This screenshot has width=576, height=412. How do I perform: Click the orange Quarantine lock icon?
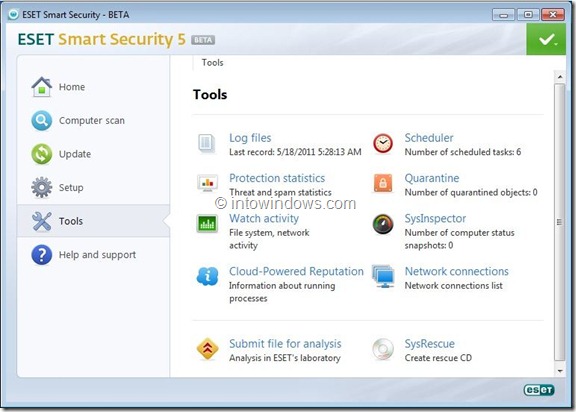(x=383, y=183)
